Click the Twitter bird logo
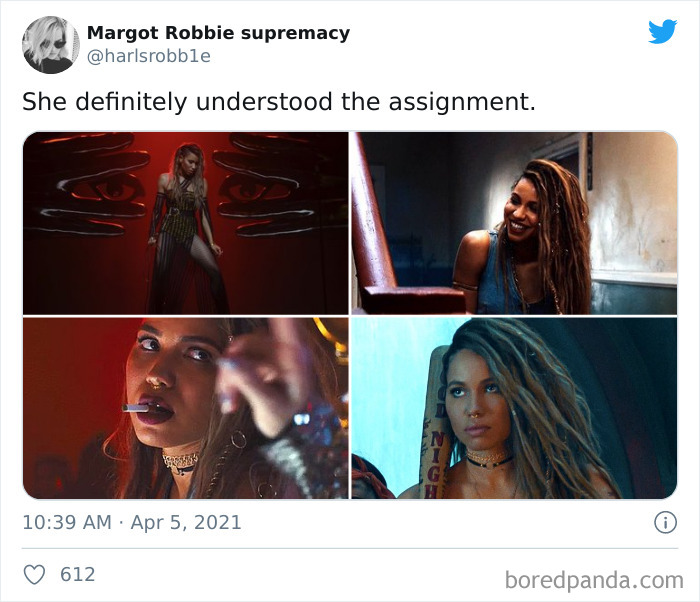 662,32
